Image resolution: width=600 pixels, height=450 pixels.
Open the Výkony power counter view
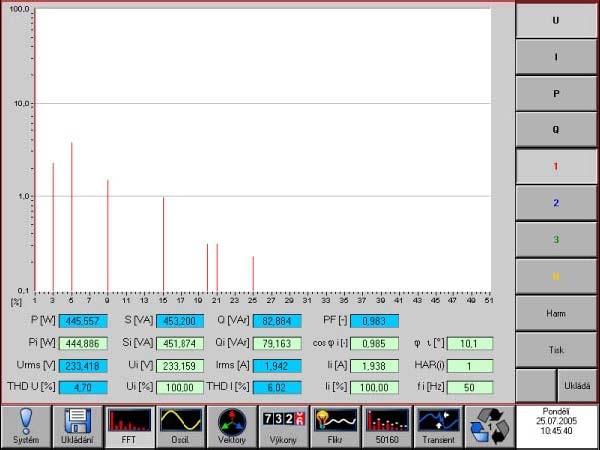coord(284,427)
